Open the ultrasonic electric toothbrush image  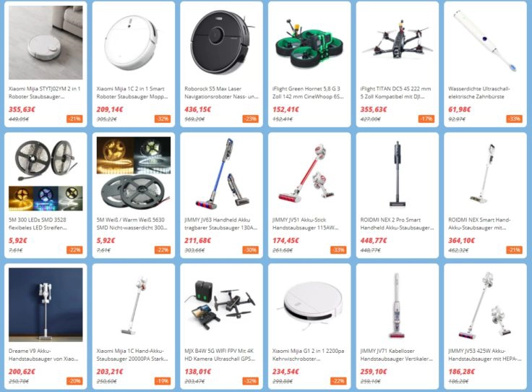coord(485,43)
